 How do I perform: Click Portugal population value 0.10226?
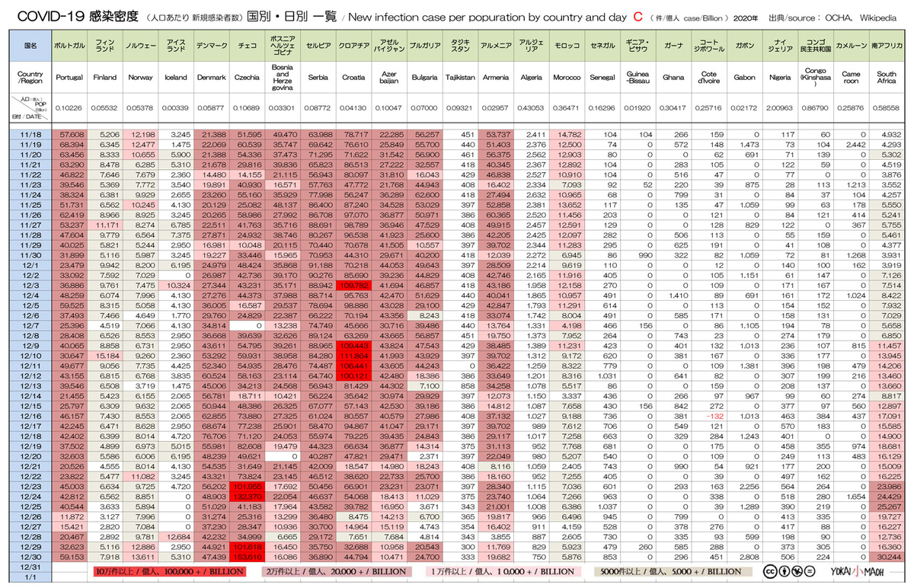(x=69, y=109)
